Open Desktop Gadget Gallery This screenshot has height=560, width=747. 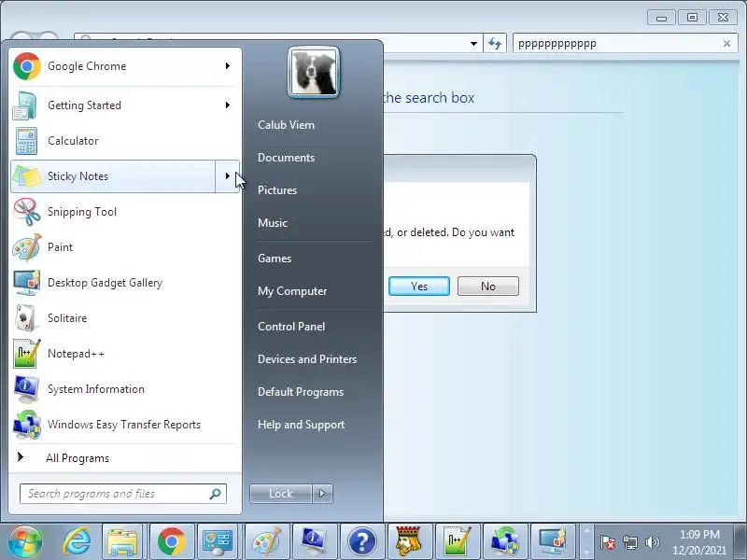coord(124,283)
